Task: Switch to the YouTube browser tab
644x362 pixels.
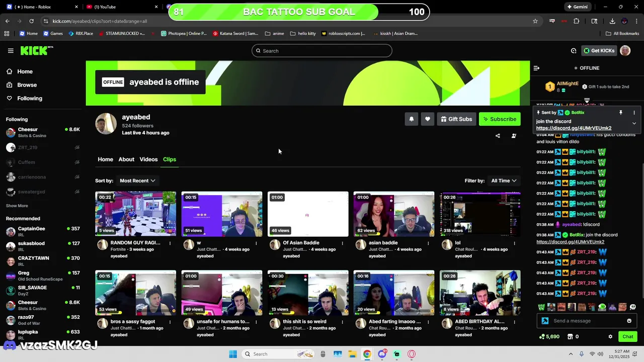Action: click(x=121, y=7)
